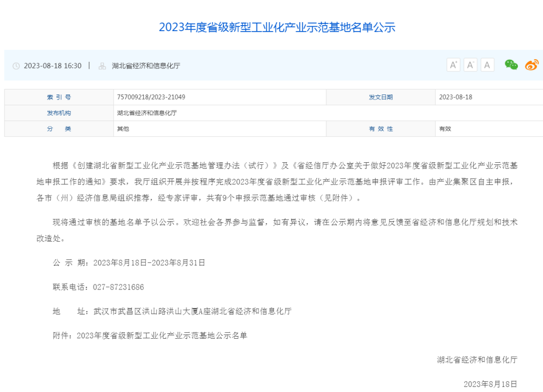This screenshot has height=392, width=543.
Task: Click the 有效性 label cell
Action: click(x=381, y=129)
